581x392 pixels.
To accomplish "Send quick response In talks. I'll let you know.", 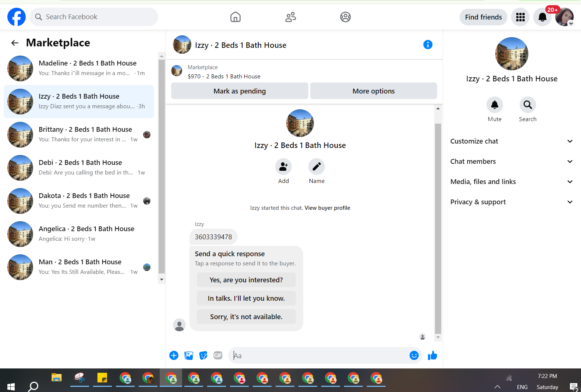I will pyautogui.click(x=246, y=298).
